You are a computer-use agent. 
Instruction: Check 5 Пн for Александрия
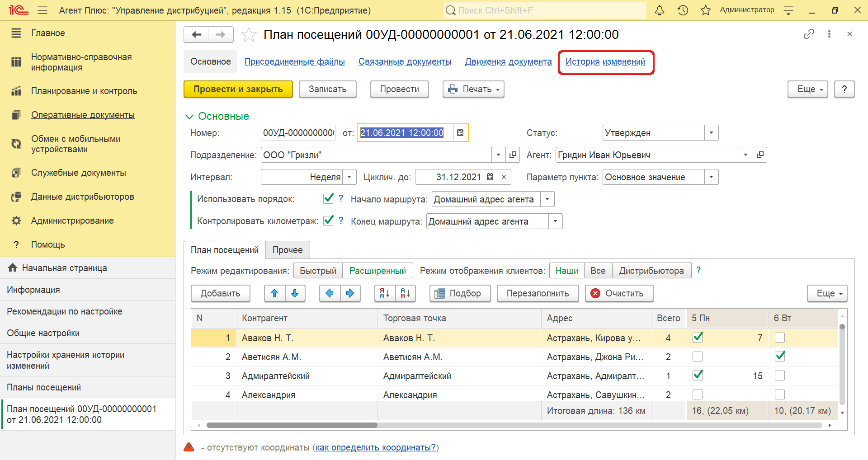698,394
